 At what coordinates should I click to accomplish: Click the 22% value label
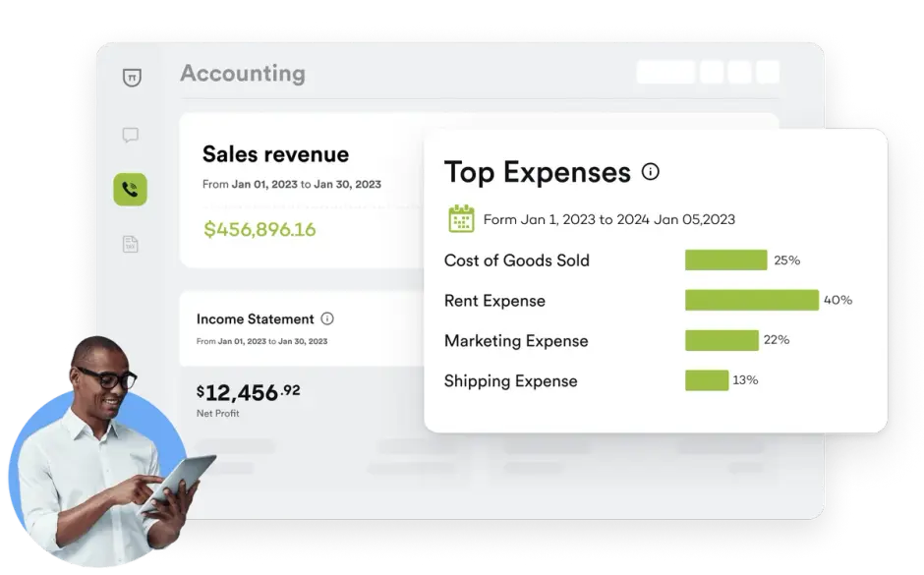[x=777, y=340]
